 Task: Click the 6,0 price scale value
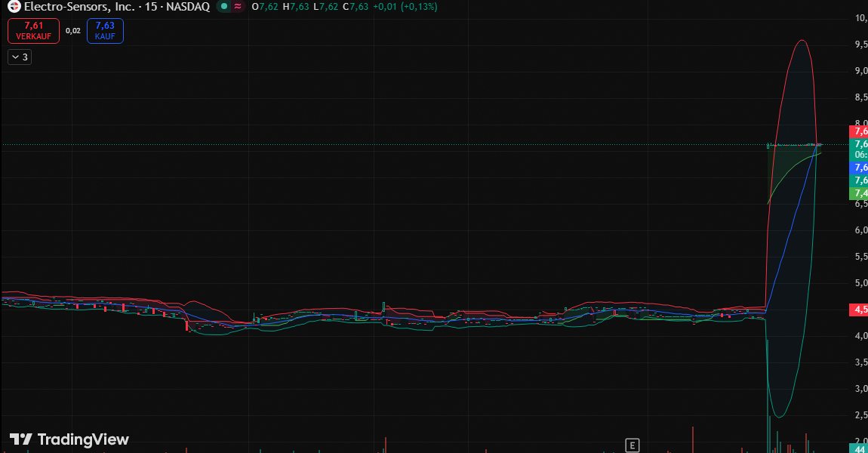point(860,230)
